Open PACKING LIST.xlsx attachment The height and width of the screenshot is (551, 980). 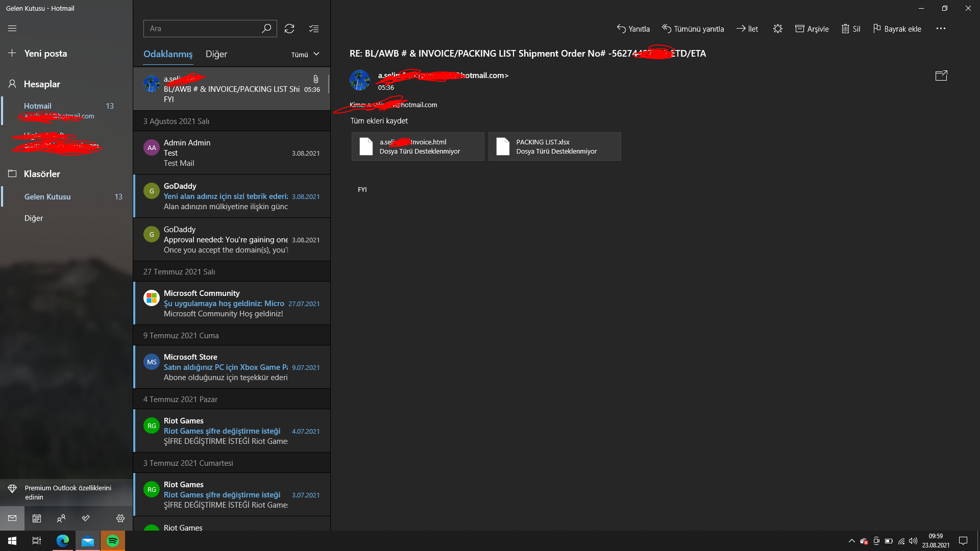pyautogui.click(x=554, y=146)
